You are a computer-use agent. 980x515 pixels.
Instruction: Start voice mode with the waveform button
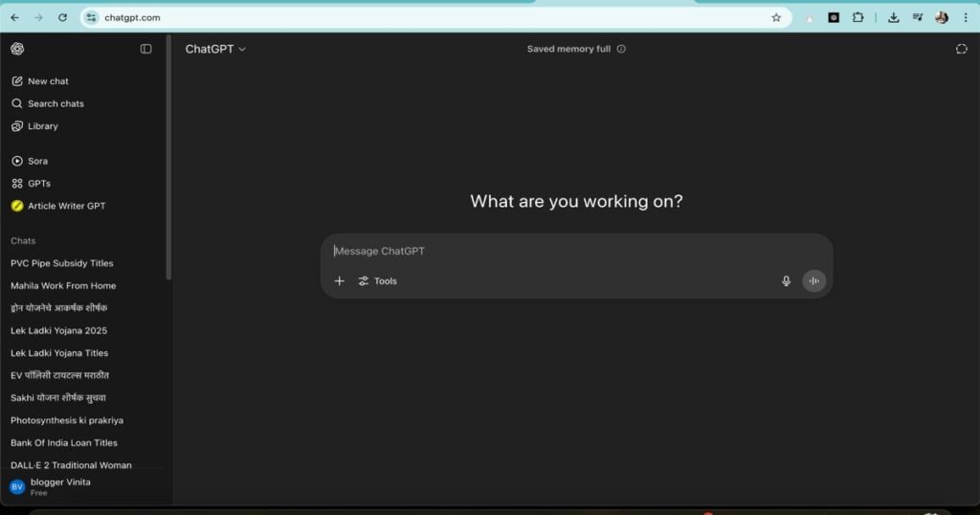[814, 281]
